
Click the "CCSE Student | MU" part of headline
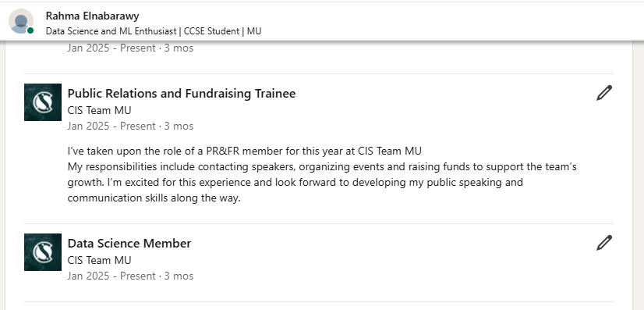[x=223, y=31]
